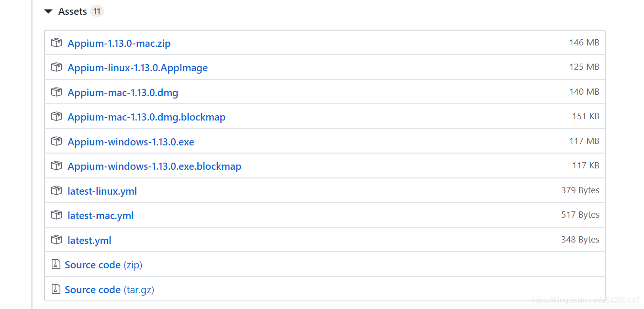Click package icon beside latest-linux.yml
Screen dimensions: 644x309
(x=56, y=191)
